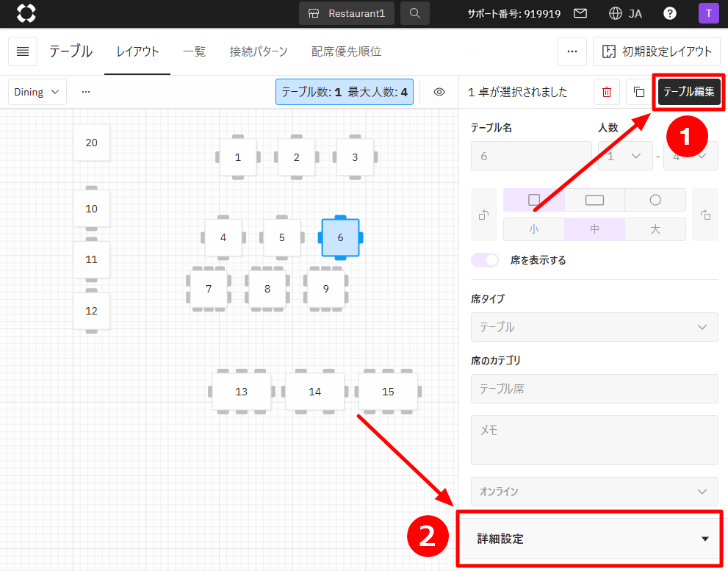Toggle the eye visibility icon
728x571 pixels.
point(439,92)
